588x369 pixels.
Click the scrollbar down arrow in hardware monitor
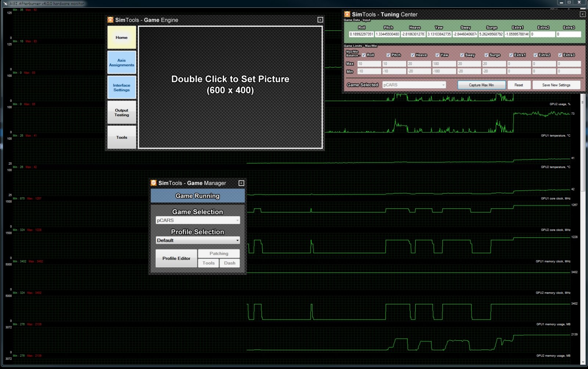point(582,362)
